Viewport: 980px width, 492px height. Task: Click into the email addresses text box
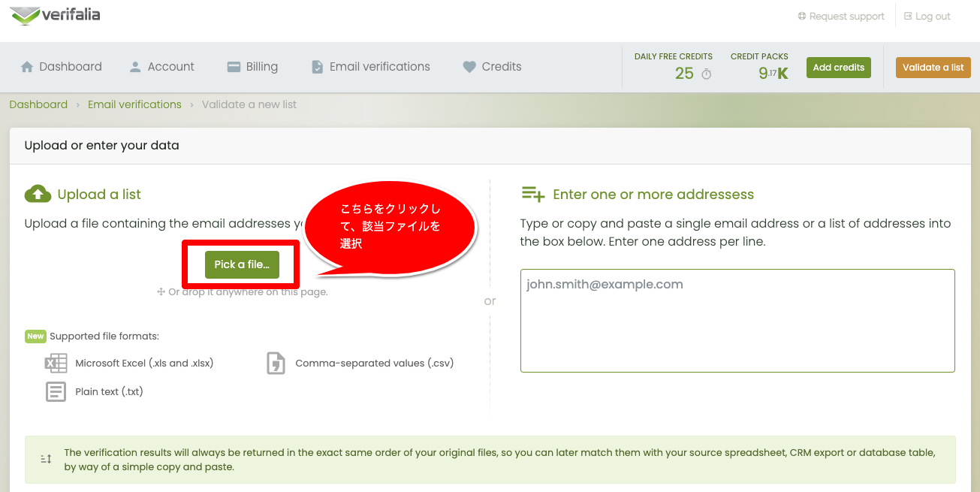point(737,321)
